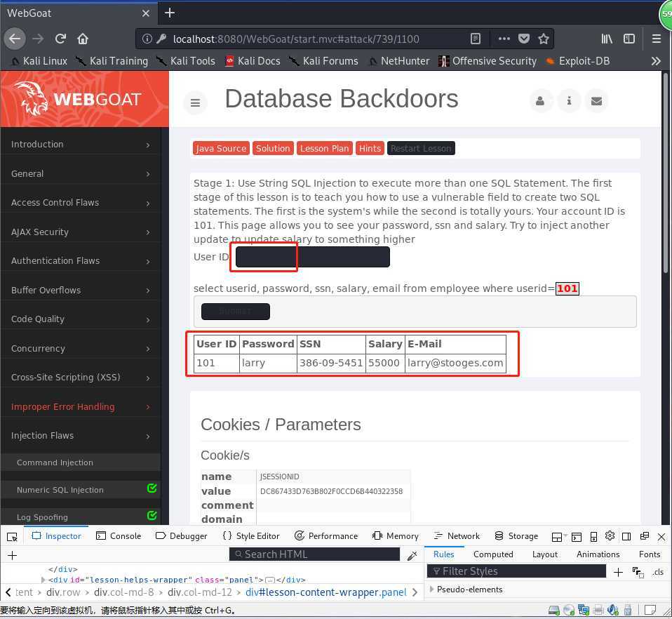Expand the Introduction menu section
Image resolution: width=672 pixels, height=619 pixels.
pyautogui.click(x=81, y=145)
